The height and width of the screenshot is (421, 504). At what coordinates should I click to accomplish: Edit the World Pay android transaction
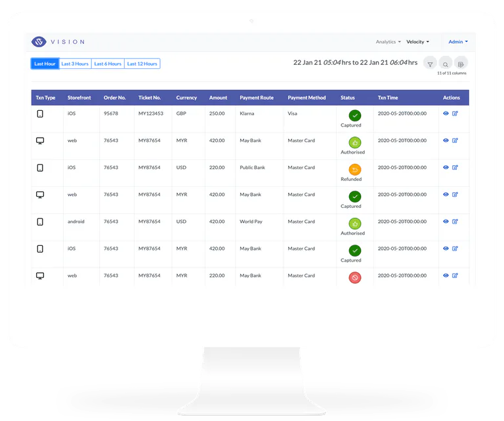coord(455,221)
